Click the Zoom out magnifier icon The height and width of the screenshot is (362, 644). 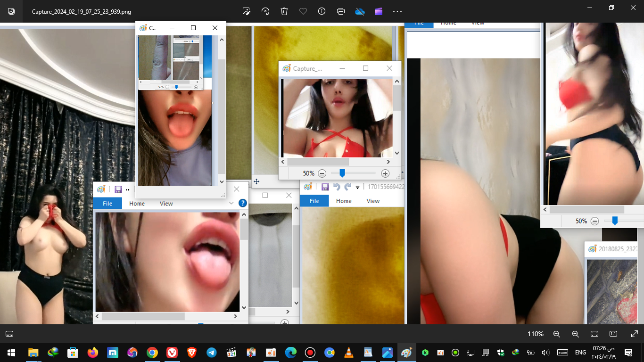click(x=556, y=334)
